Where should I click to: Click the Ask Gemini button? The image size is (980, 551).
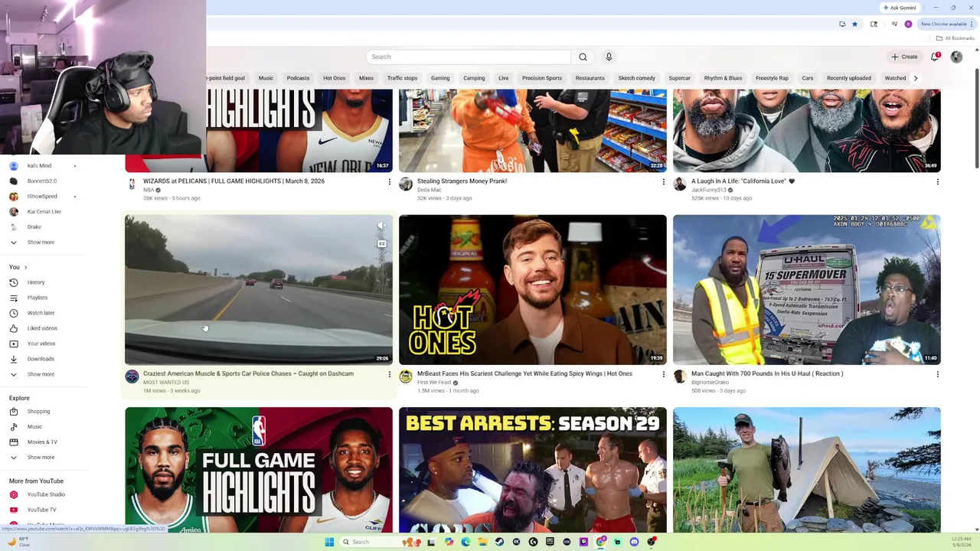899,8
